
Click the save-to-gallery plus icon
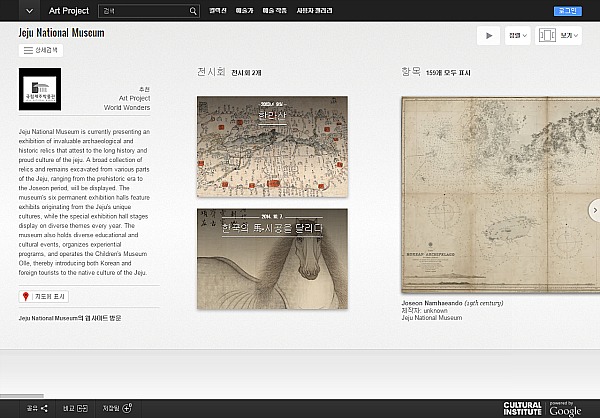[x=127, y=408]
